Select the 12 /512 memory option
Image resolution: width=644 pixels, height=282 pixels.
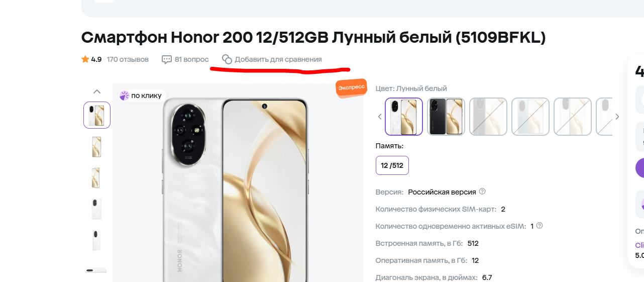392,165
